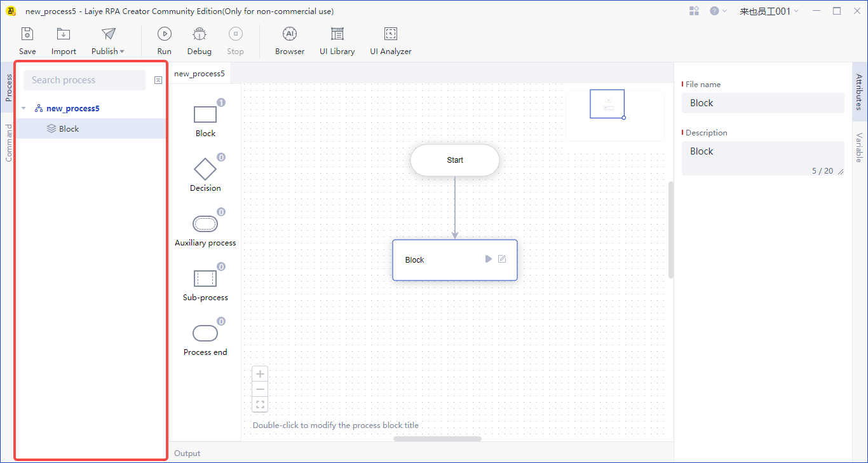Open the Publish dropdown arrow

(122, 52)
